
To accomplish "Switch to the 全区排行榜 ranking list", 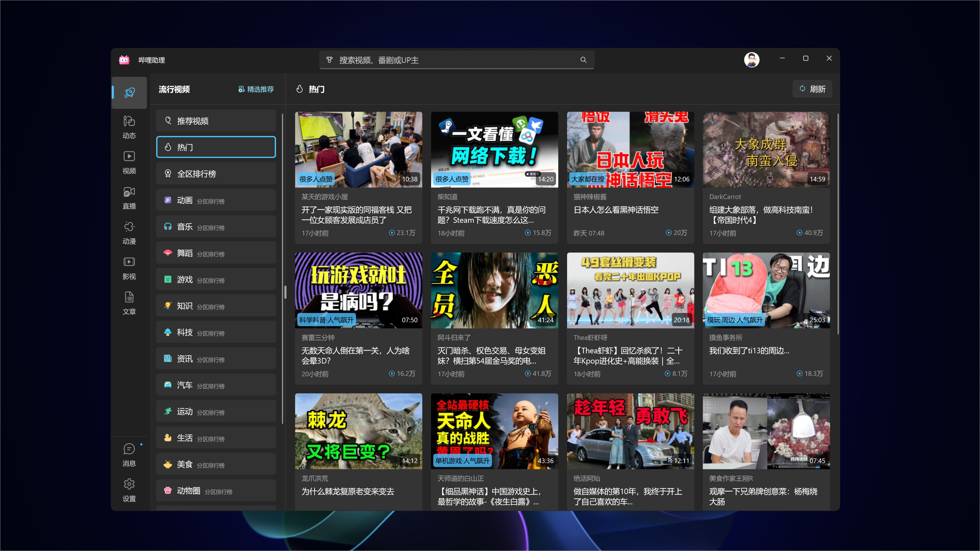I will click(x=216, y=173).
